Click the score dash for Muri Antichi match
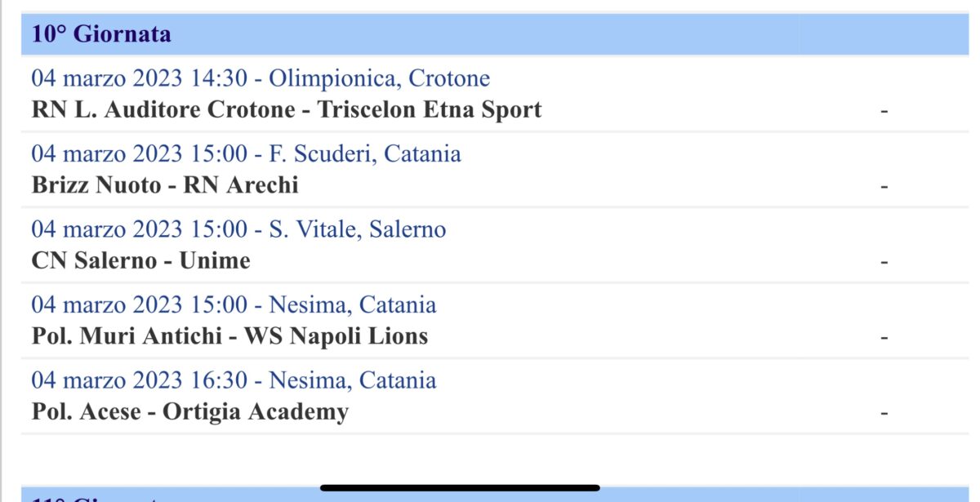The height and width of the screenshot is (502, 980). coord(884,336)
